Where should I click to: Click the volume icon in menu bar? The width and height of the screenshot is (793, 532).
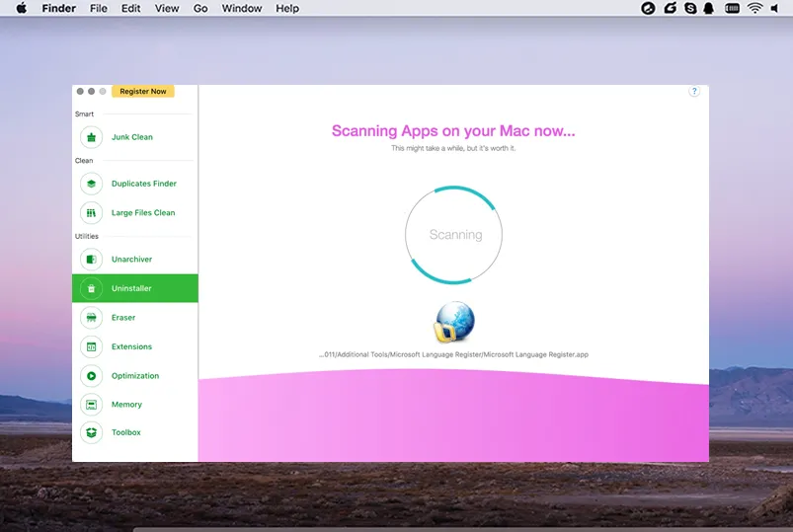(x=776, y=9)
